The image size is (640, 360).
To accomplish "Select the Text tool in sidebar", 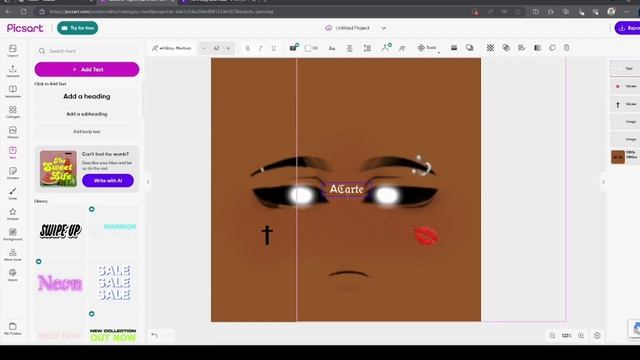I will click(x=13, y=153).
